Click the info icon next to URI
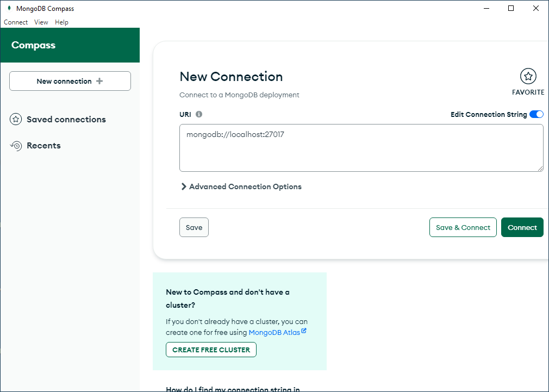The image size is (549, 392). point(199,115)
